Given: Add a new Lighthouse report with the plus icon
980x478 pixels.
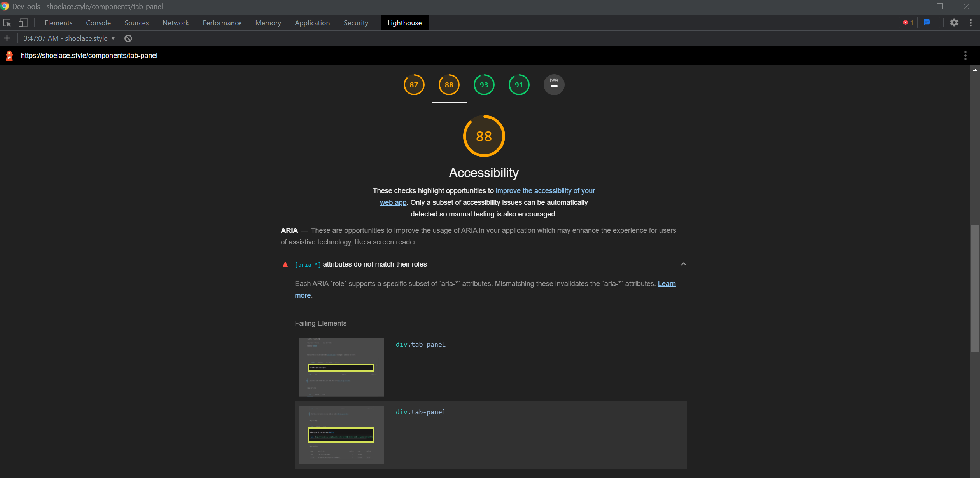Looking at the screenshot, I should pyautogui.click(x=7, y=38).
